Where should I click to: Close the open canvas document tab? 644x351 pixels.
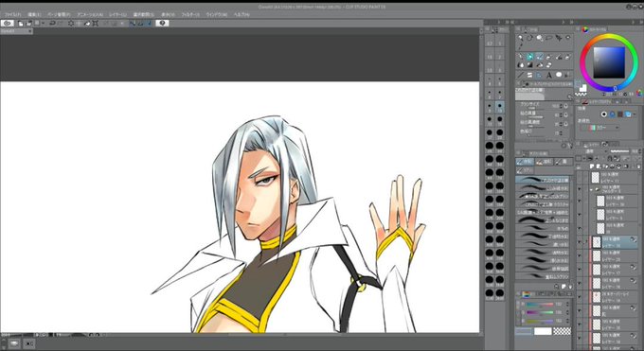coord(30,31)
